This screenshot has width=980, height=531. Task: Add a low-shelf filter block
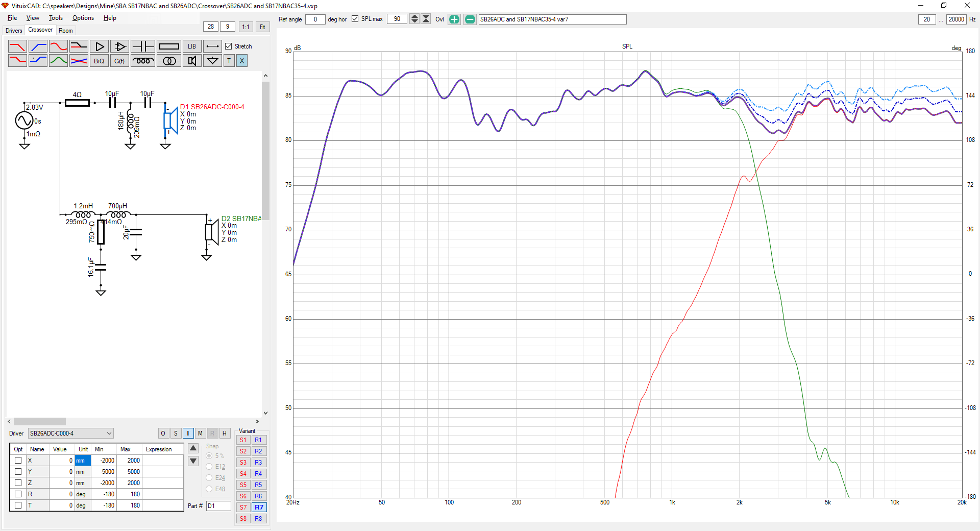[17, 61]
